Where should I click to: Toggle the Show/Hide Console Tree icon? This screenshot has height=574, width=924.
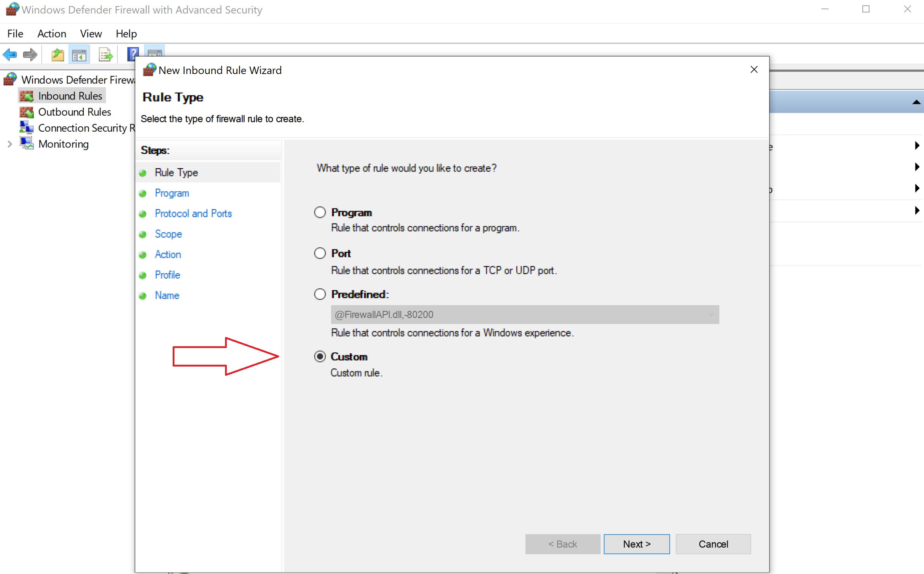(x=79, y=55)
